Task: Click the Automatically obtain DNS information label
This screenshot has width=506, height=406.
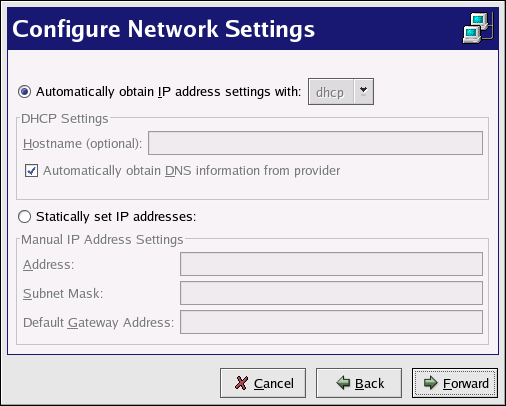Action: [192, 171]
